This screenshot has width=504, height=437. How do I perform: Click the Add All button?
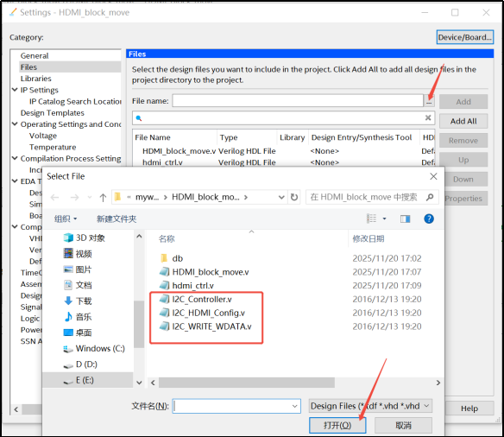coord(463,121)
